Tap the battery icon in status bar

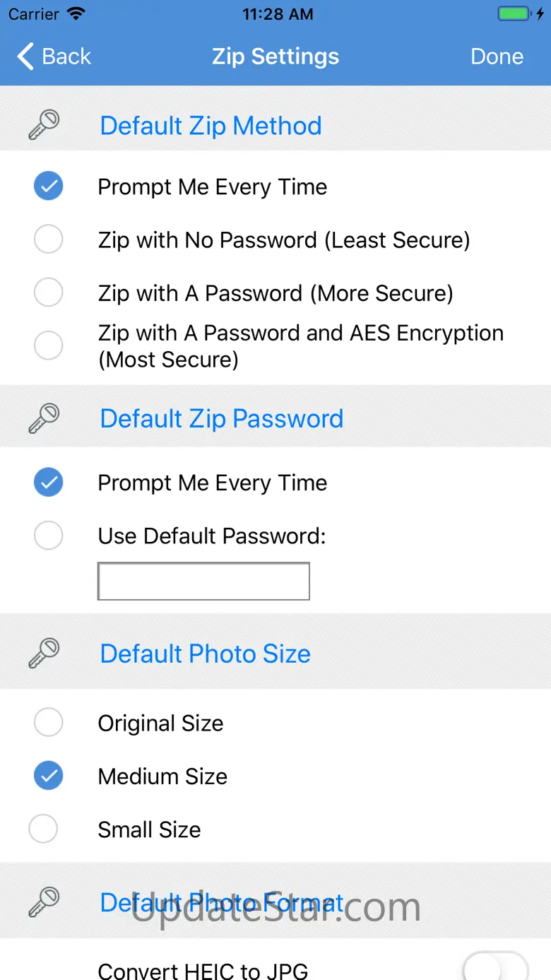(514, 14)
